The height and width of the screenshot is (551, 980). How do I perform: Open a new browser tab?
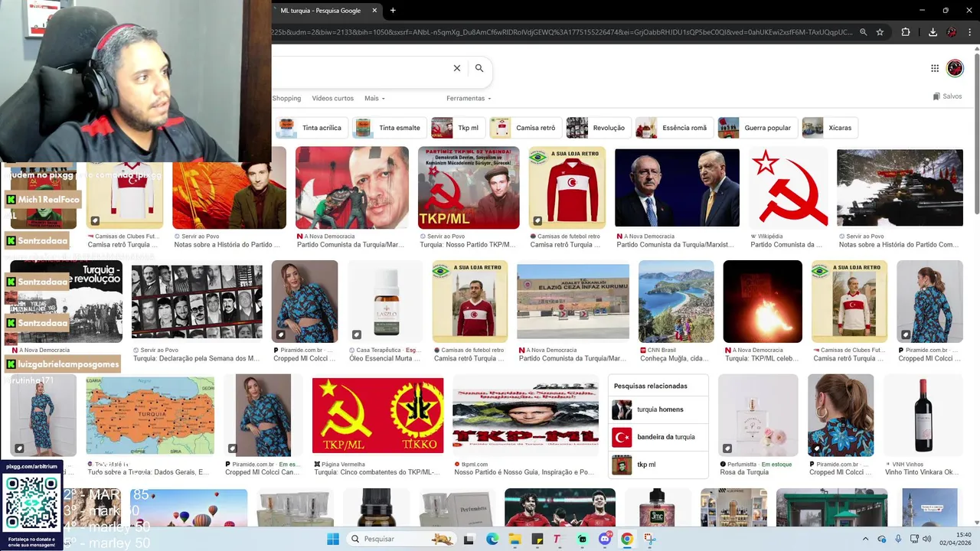tap(393, 11)
